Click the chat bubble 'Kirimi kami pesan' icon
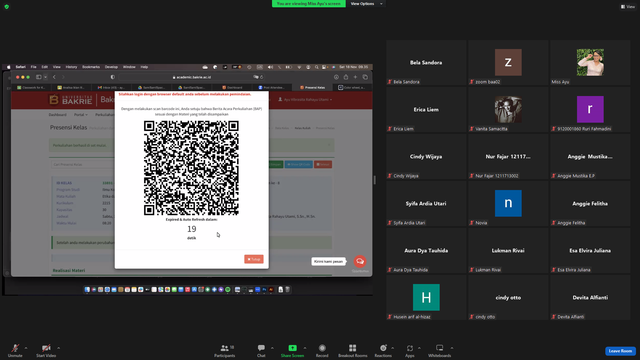 pos(360,261)
